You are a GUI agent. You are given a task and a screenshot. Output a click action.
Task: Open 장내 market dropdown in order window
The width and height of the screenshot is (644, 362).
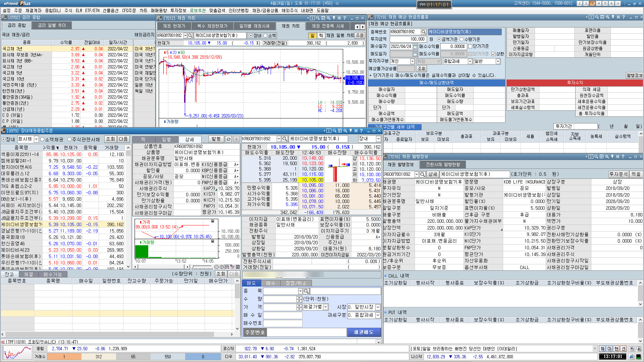click(378, 139)
